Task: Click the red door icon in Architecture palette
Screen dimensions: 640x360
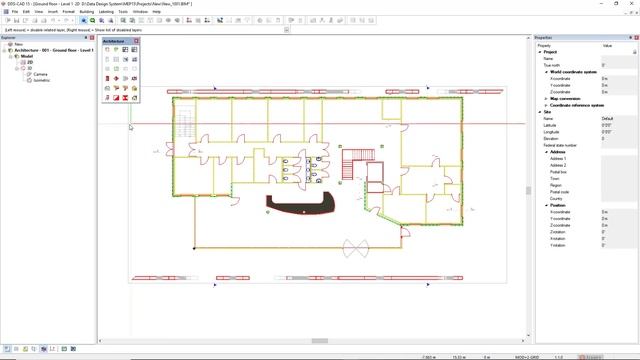Action: [x=107, y=78]
